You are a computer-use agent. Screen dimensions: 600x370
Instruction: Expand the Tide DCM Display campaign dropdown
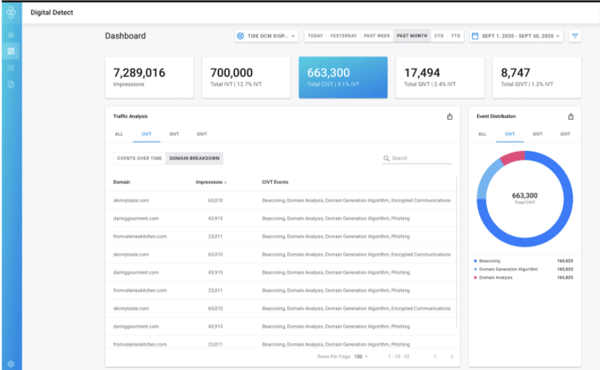click(267, 36)
